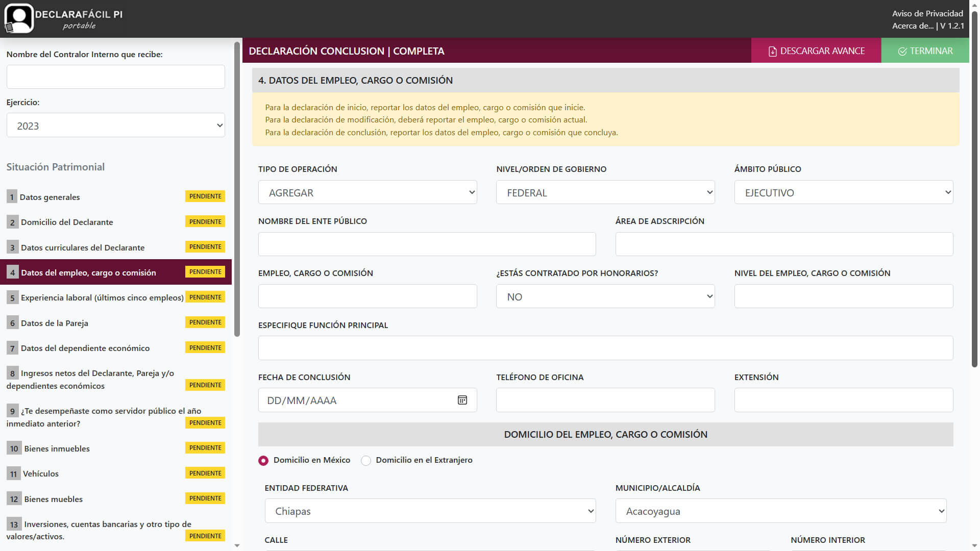The image size is (980, 551).
Task: Click the Especifique Función Principal field
Action: 605,348
